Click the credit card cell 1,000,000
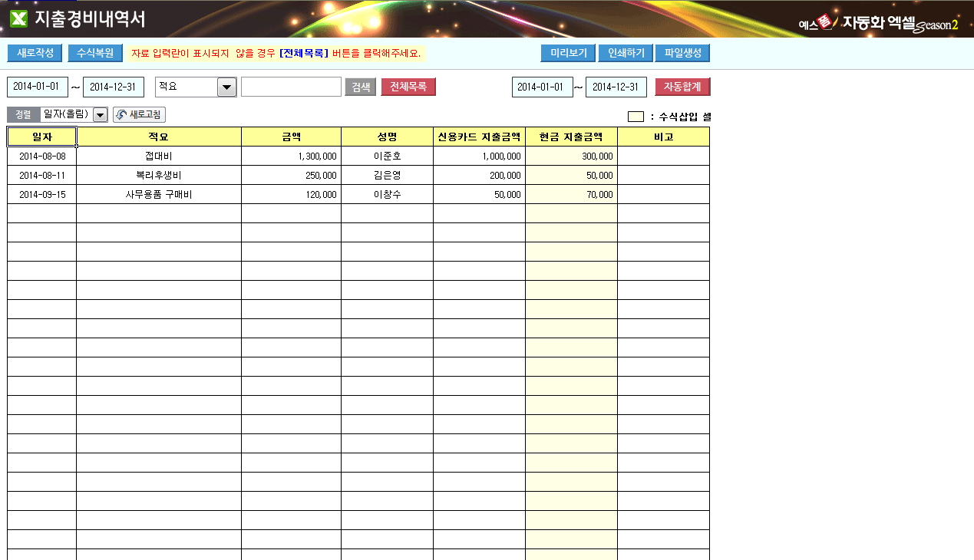This screenshot has height=560, width=974. coord(479,156)
